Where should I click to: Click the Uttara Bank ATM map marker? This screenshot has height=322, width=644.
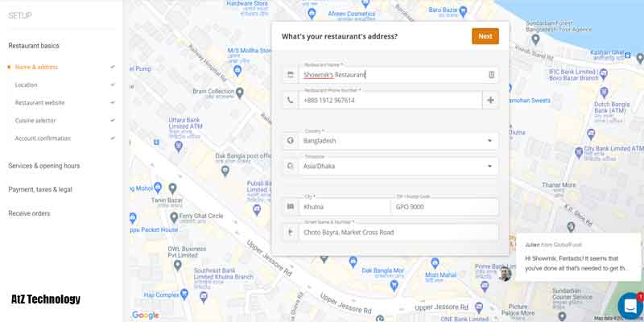tap(179, 146)
